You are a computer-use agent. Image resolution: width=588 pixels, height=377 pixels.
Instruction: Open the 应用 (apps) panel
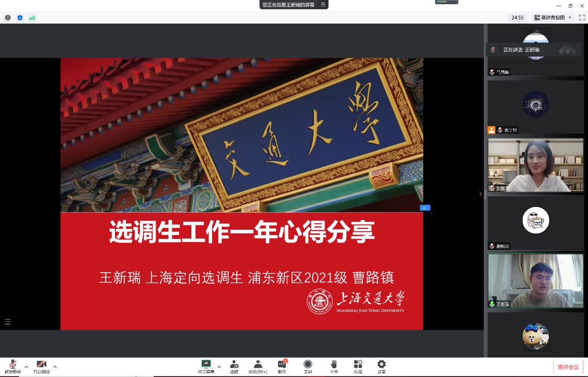tap(357, 366)
